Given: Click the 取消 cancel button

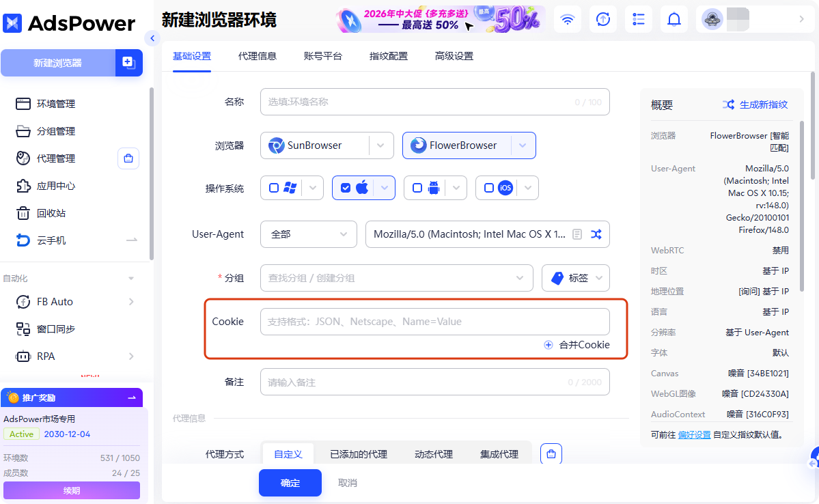Looking at the screenshot, I should (x=348, y=483).
